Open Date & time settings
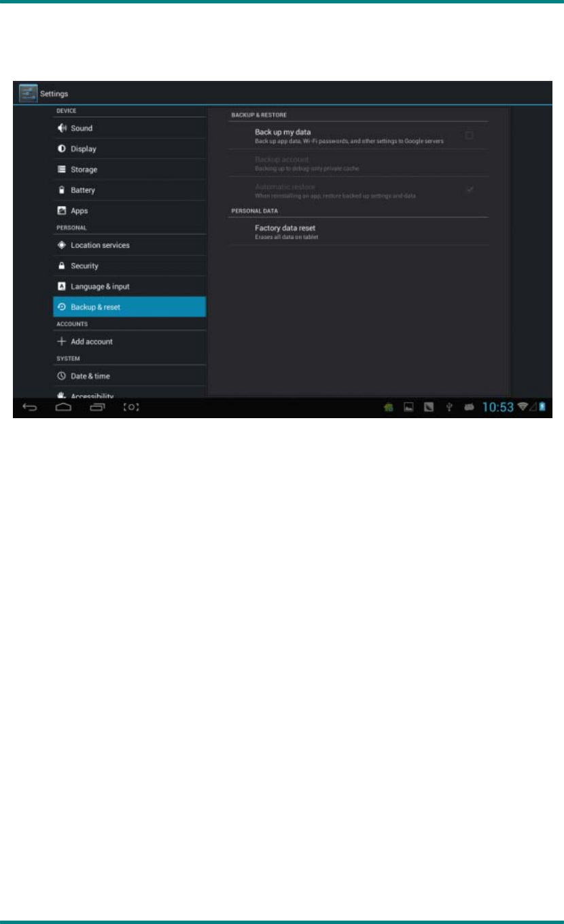The height and width of the screenshot is (924, 564). (129, 376)
